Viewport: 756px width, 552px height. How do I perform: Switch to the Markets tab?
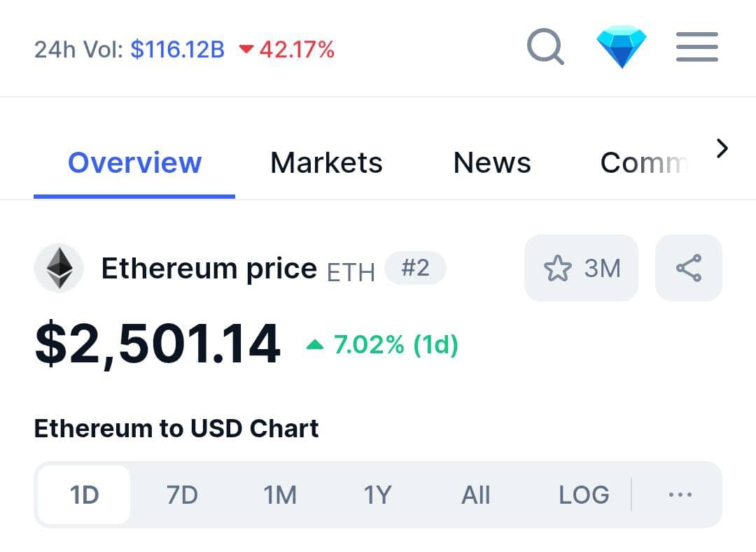click(326, 163)
